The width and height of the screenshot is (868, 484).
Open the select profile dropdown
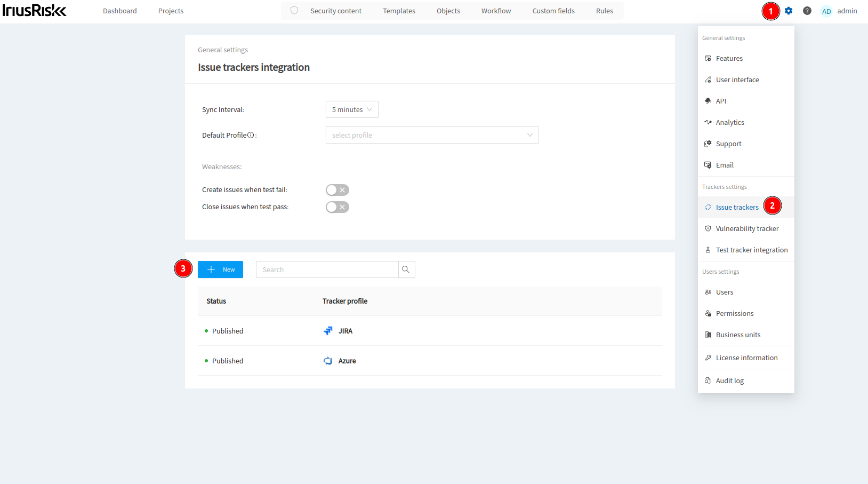(432, 135)
